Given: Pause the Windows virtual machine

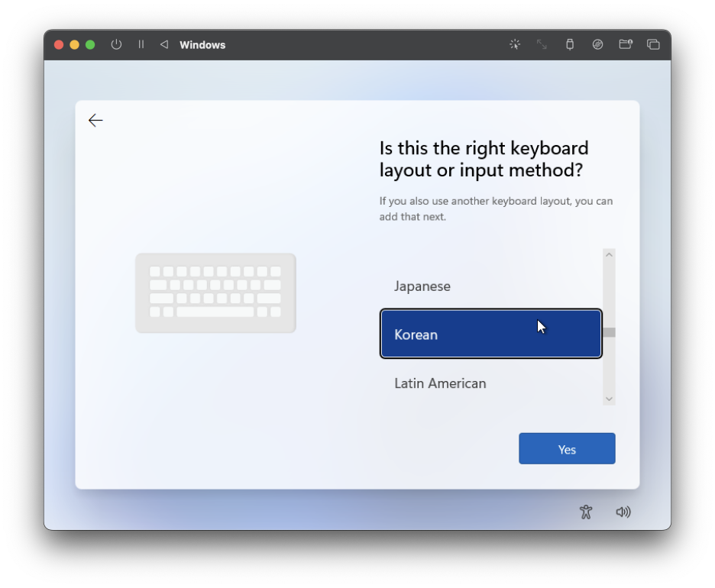Looking at the screenshot, I should [x=141, y=44].
